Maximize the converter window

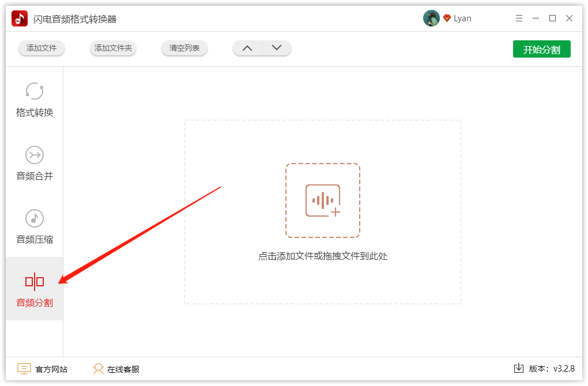click(x=552, y=18)
